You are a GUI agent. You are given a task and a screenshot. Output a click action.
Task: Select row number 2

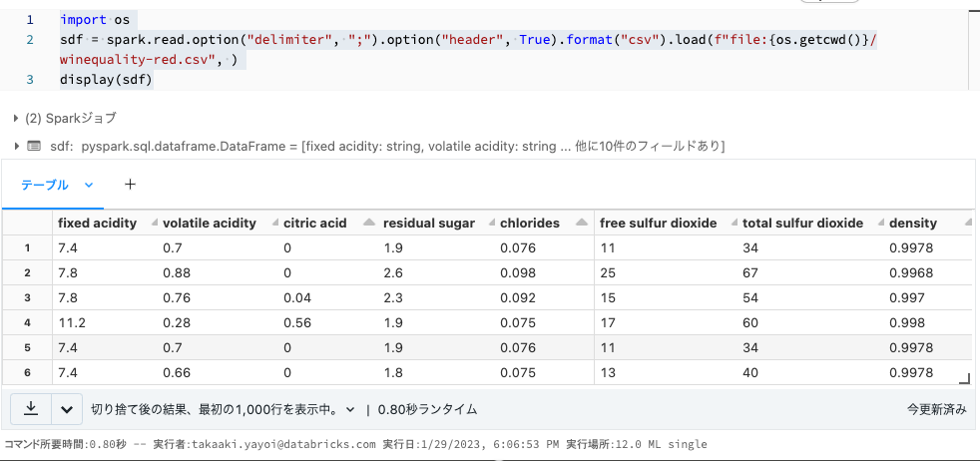tap(27, 273)
